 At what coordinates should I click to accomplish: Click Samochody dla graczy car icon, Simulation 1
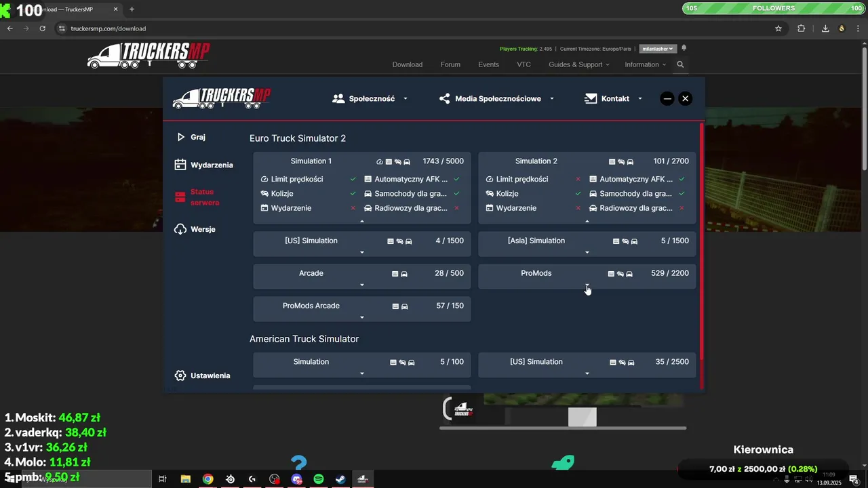coord(368,194)
